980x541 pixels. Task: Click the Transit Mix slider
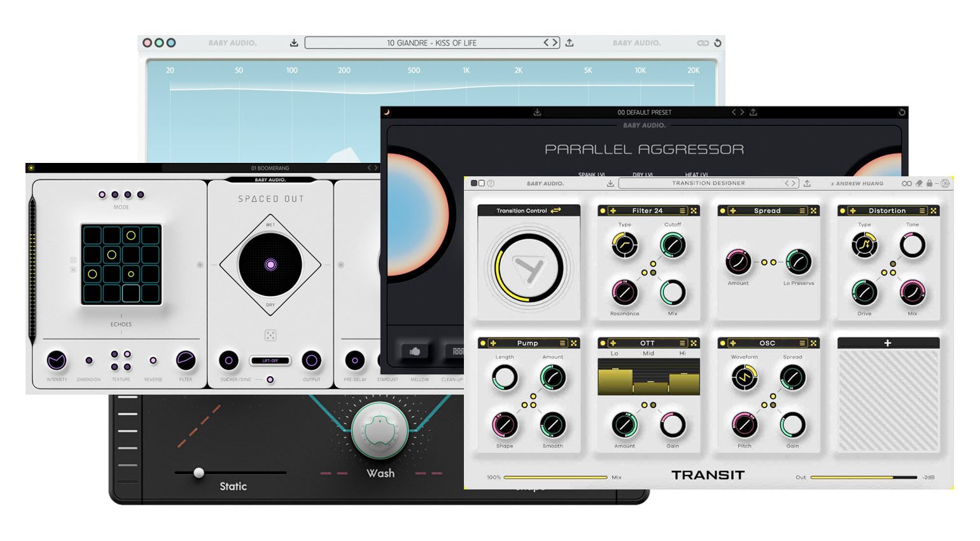pos(556,477)
